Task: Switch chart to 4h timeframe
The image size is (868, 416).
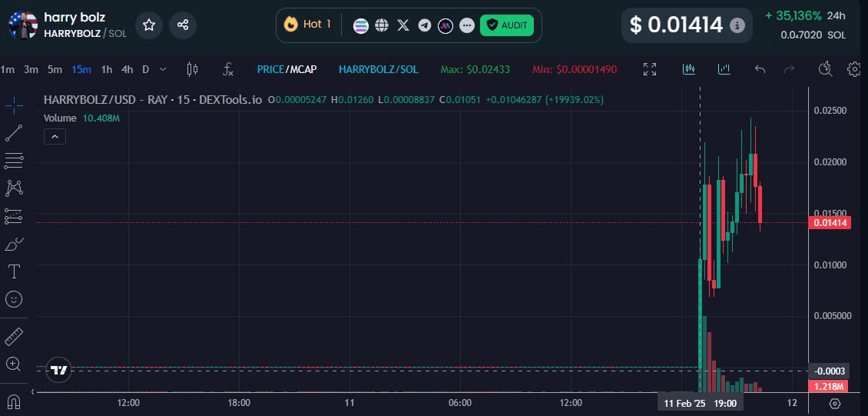Action: point(128,70)
